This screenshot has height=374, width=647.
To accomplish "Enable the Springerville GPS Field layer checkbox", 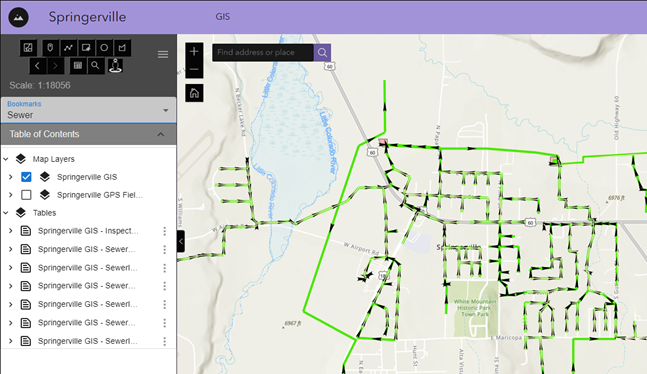I will 26,195.
